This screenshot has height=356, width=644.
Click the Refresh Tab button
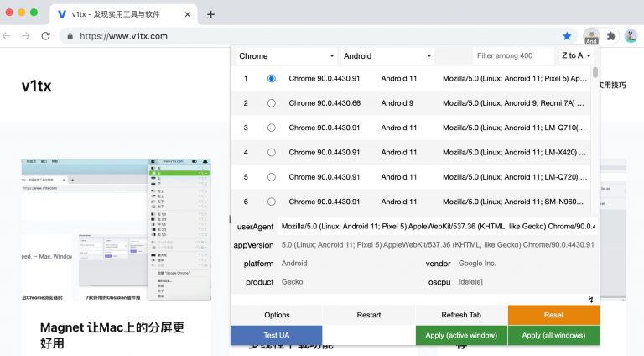click(x=461, y=315)
